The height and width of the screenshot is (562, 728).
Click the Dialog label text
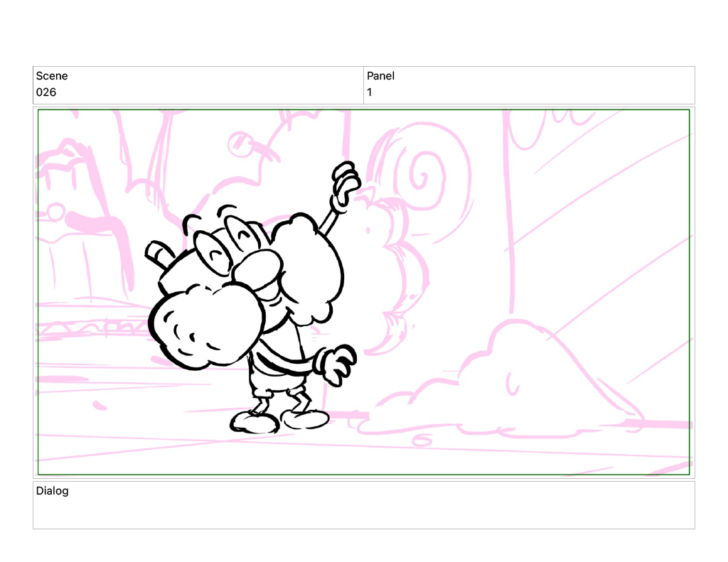pos(53,491)
